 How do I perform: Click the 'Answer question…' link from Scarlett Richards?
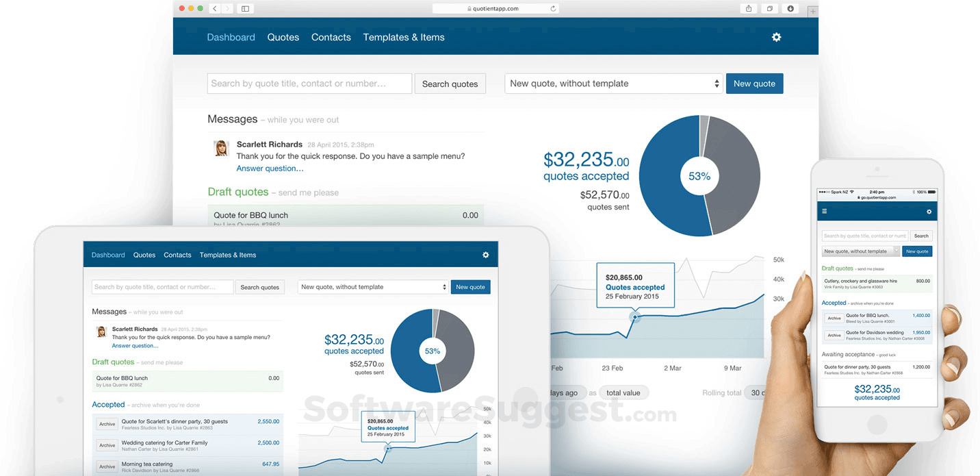coord(270,168)
